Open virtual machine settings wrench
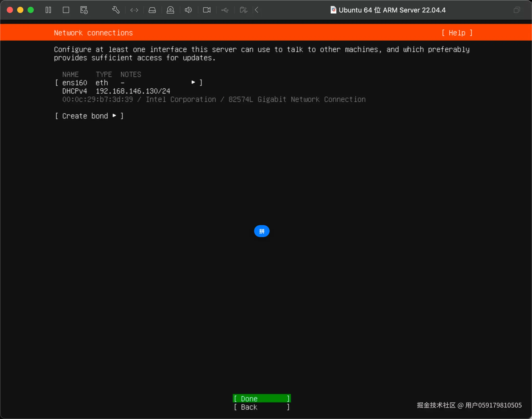 116,10
